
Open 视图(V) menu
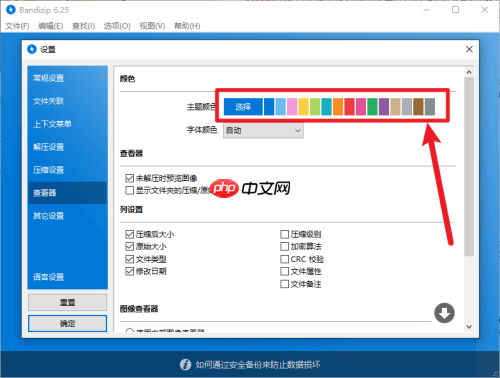click(x=152, y=26)
